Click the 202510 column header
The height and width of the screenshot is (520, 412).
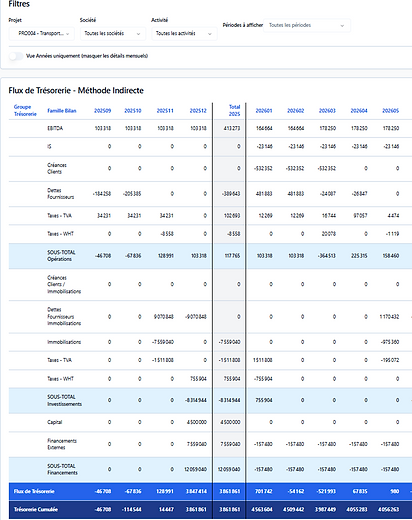coord(133,111)
